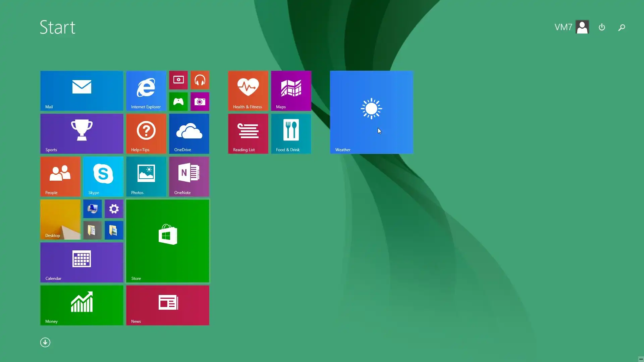Open the Health & Fitness tile
This screenshot has width=644, height=362.
click(x=248, y=90)
